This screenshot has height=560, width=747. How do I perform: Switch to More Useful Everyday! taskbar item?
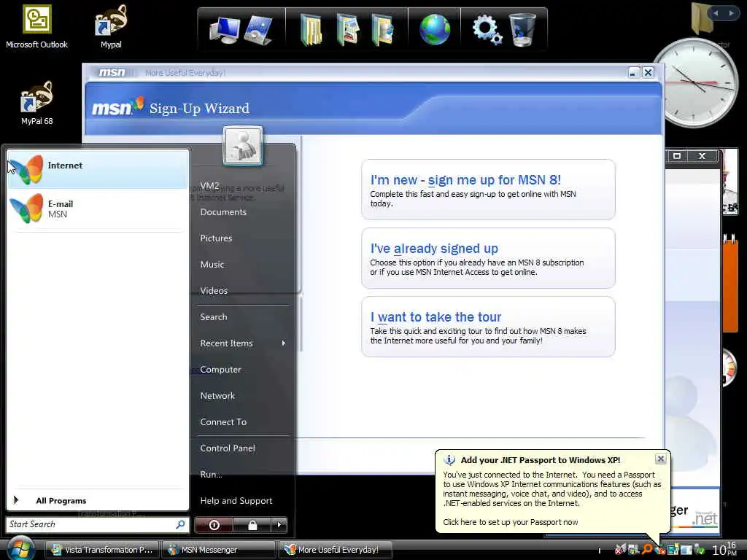(x=336, y=550)
